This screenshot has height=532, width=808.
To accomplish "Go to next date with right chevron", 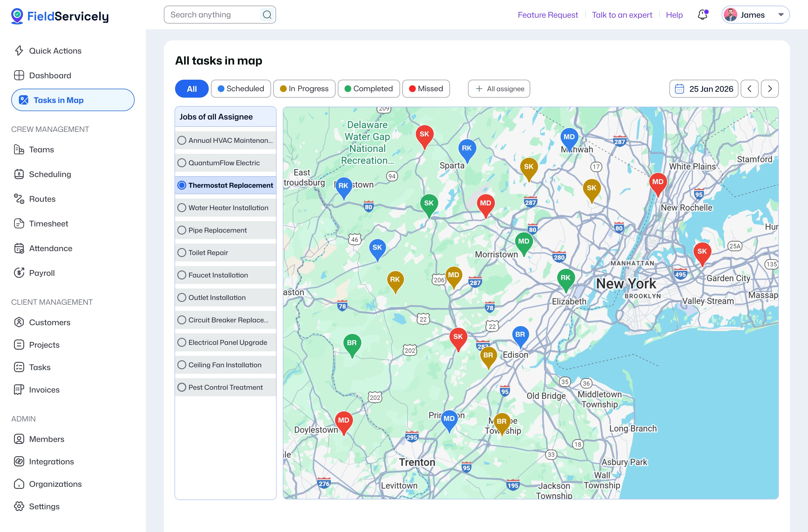I will click(769, 89).
